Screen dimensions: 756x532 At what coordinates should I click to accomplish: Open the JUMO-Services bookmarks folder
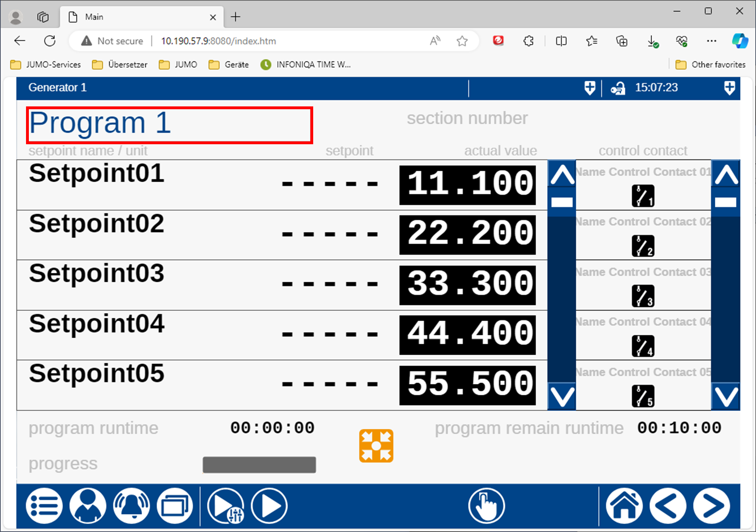tap(46, 64)
